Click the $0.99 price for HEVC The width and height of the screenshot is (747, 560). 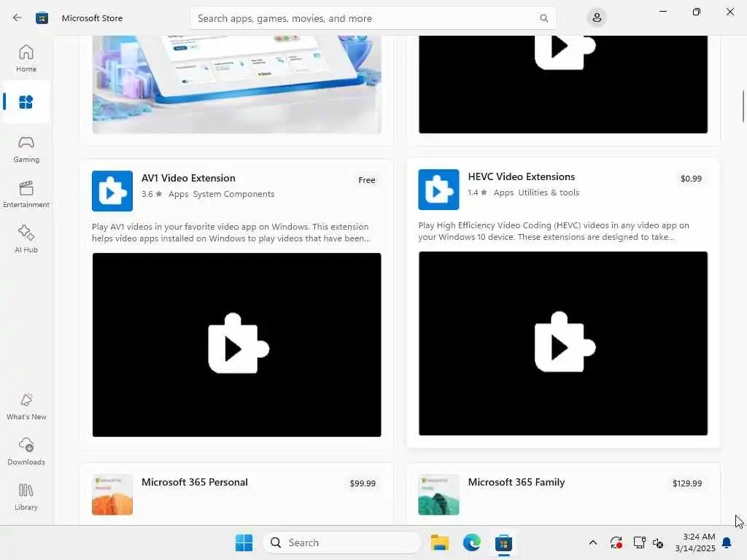pyautogui.click(x=691, y=179)
